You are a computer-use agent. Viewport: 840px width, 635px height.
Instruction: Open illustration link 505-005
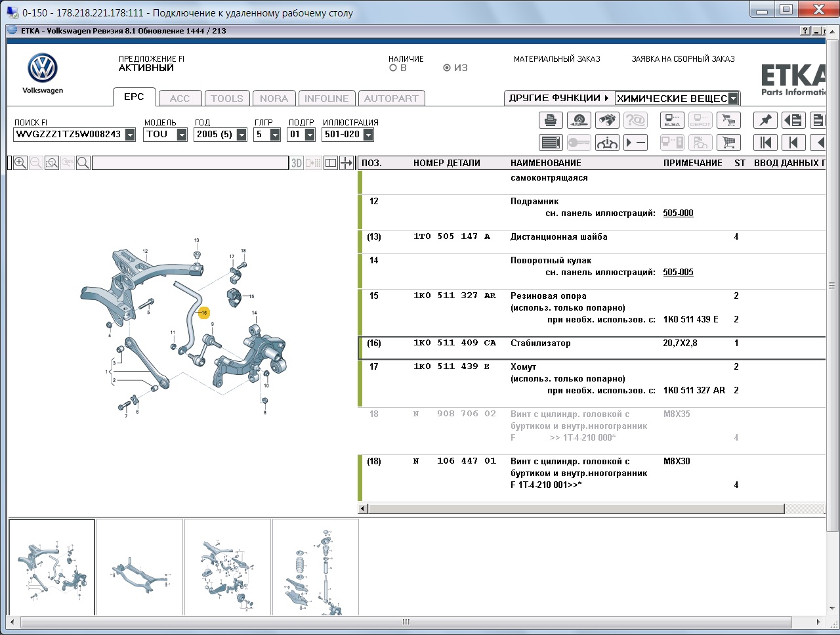[678, 273]
